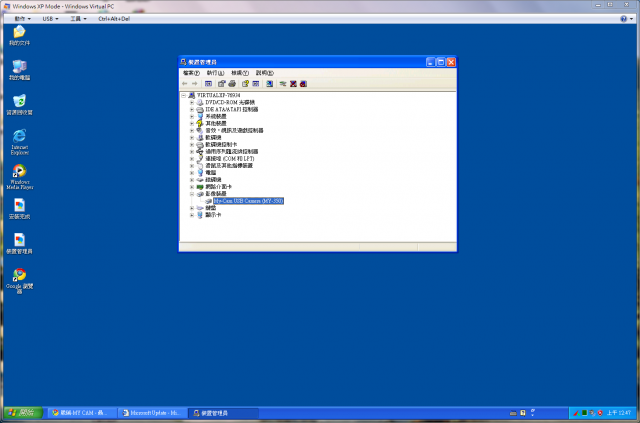Select the My-Cam USB Camera (MY-350) device
Image resolution: width=640 pixels, height=423 pixels.
click(248, 201)
